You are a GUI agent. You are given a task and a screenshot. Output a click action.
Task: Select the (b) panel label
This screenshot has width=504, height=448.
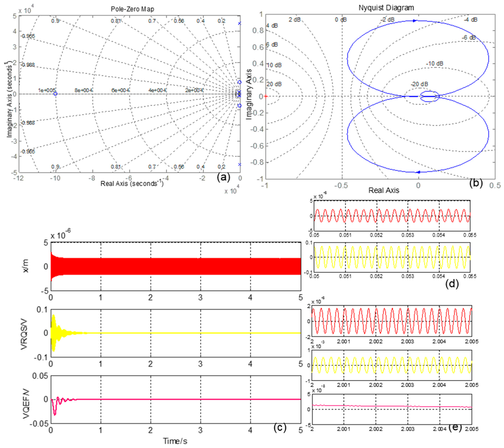pos(476,183)
